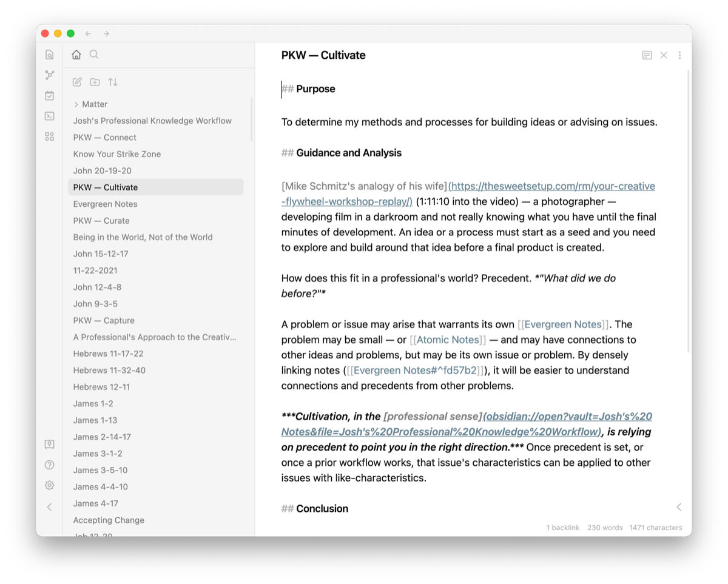Open graph view from the ribbon
Viewport: 728px width, 584px height.
point(50,75)
